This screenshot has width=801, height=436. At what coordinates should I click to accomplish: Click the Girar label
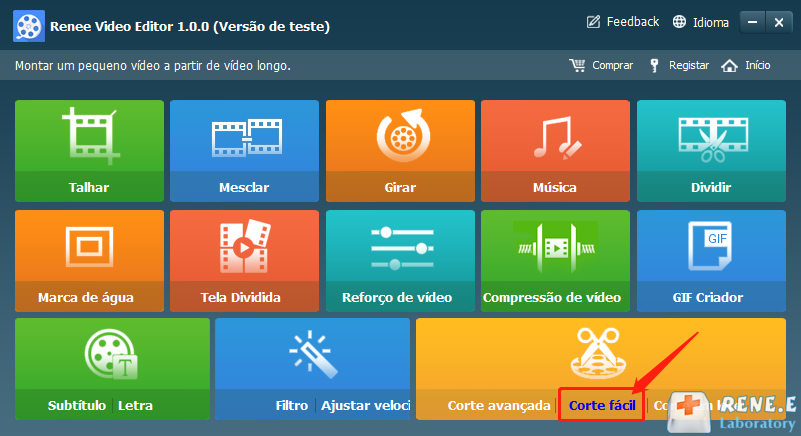[x=400, y=188]
